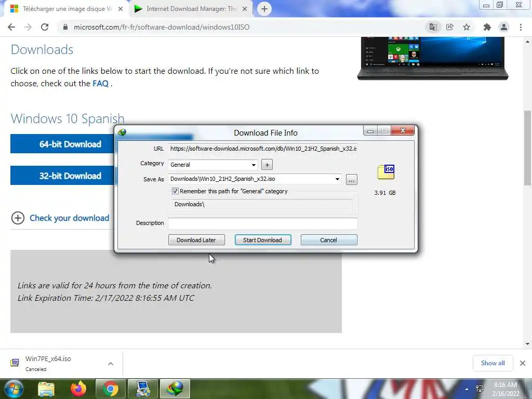532x399 pixels.
Task: Click the IDM globe icon in dialog title
Action: coord(122,132)
